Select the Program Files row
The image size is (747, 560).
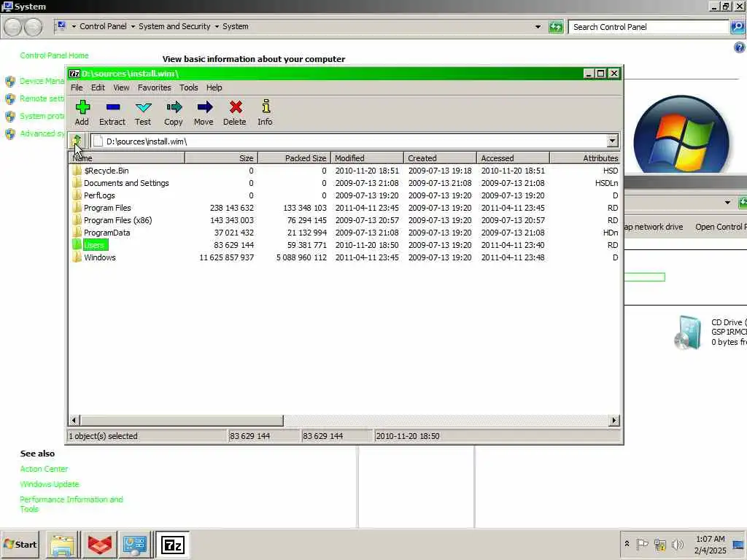345,208
